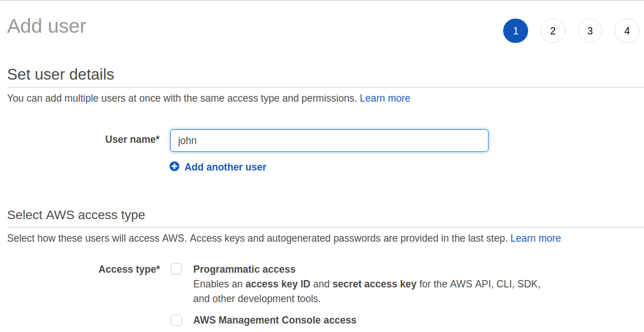
Task: Click the bold access key ID text
Action: 278,284
